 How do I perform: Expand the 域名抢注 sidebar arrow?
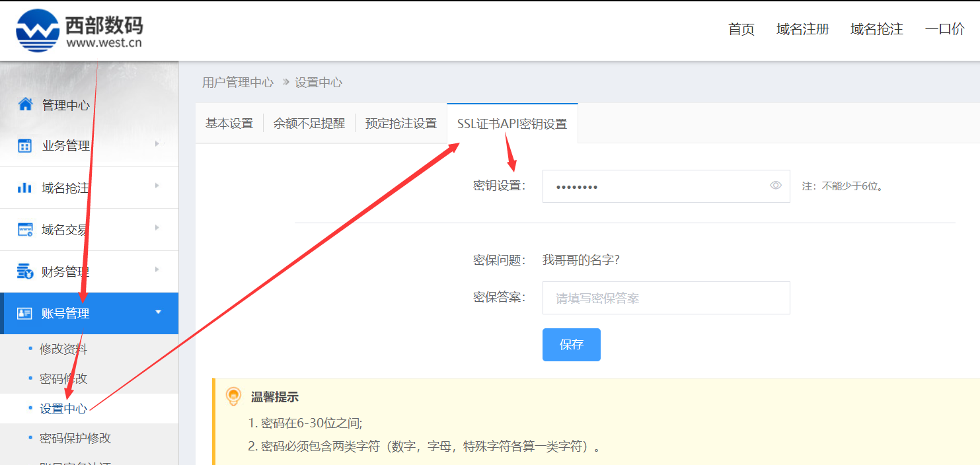(x=157, y=186)
